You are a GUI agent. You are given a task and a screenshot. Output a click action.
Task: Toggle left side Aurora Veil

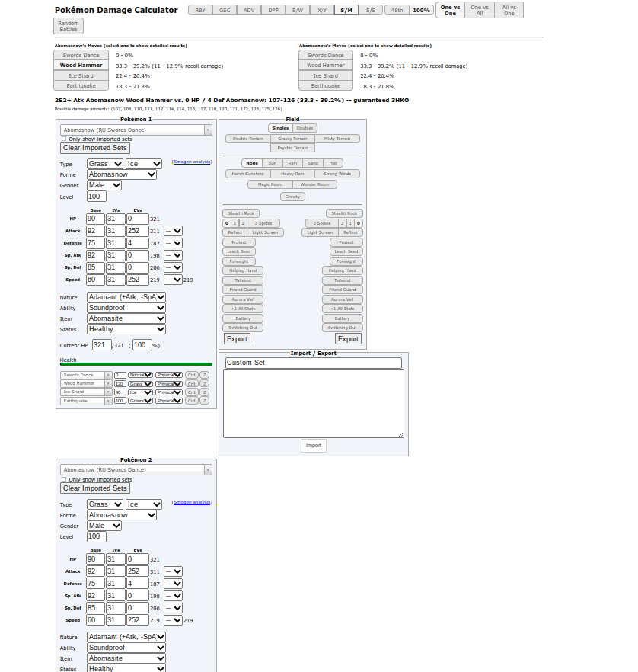[243, 299]
